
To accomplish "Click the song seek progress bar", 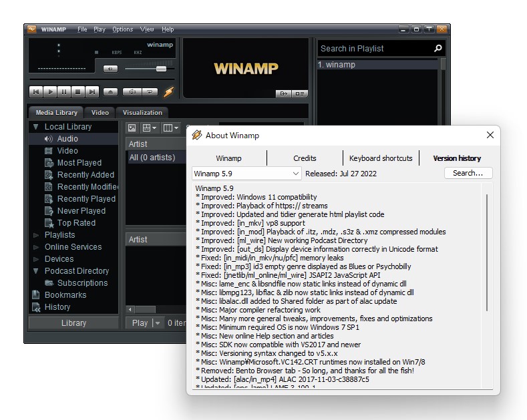I will [102, 79].
